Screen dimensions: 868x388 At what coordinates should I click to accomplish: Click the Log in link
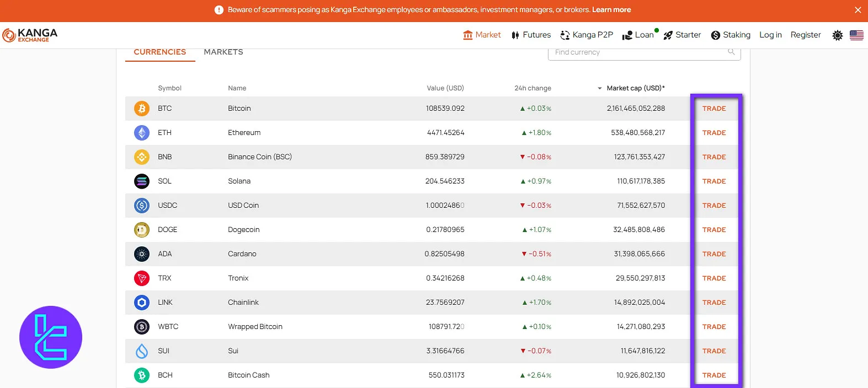point(770,35)
